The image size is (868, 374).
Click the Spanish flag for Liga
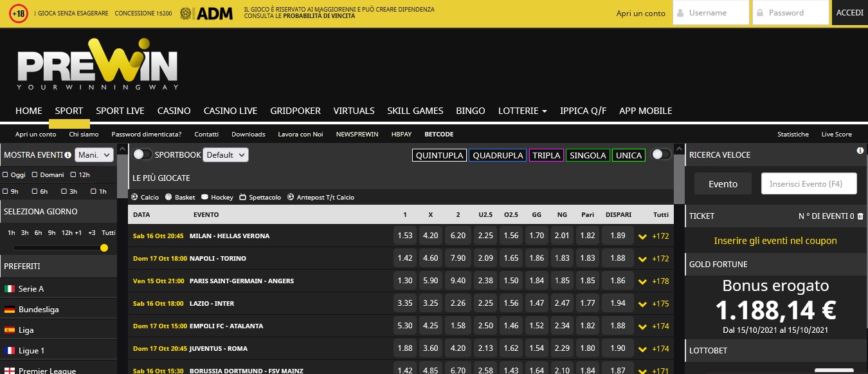coord(10,330)
